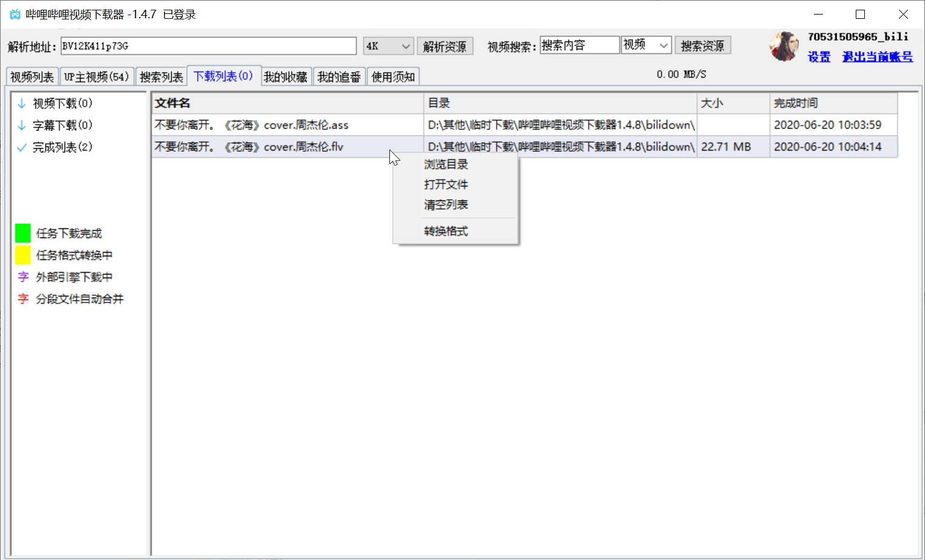Click the 22.71 MB size cell

(733, 147)
